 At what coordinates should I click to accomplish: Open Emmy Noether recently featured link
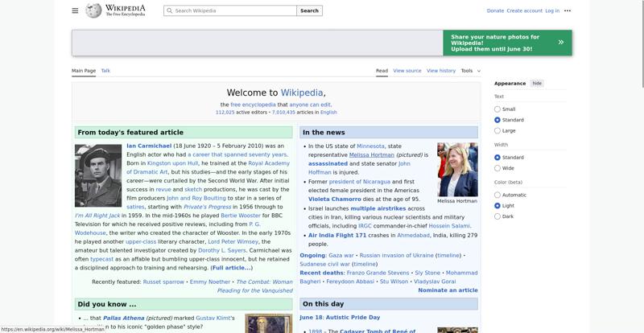click(x=210, y=282)
